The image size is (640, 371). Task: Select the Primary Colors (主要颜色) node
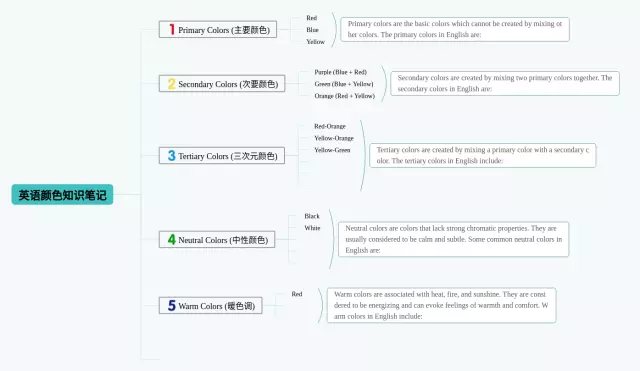click(218, 29)
